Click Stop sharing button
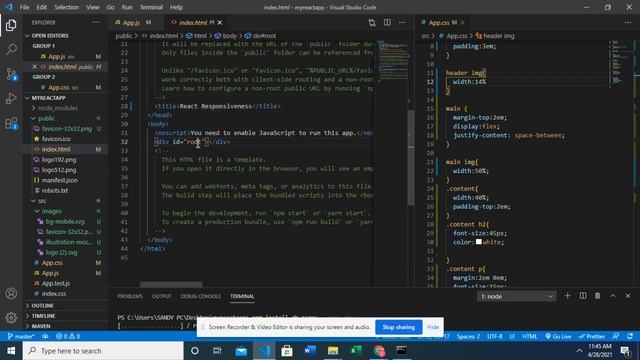This screenshot has width=640, height=360. tap(399, 327)
